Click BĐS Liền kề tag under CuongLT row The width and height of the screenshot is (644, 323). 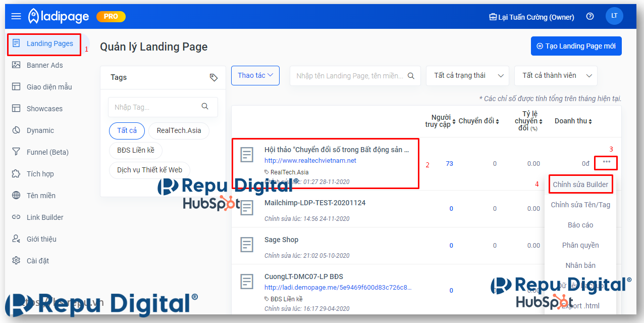click(284, 299)
